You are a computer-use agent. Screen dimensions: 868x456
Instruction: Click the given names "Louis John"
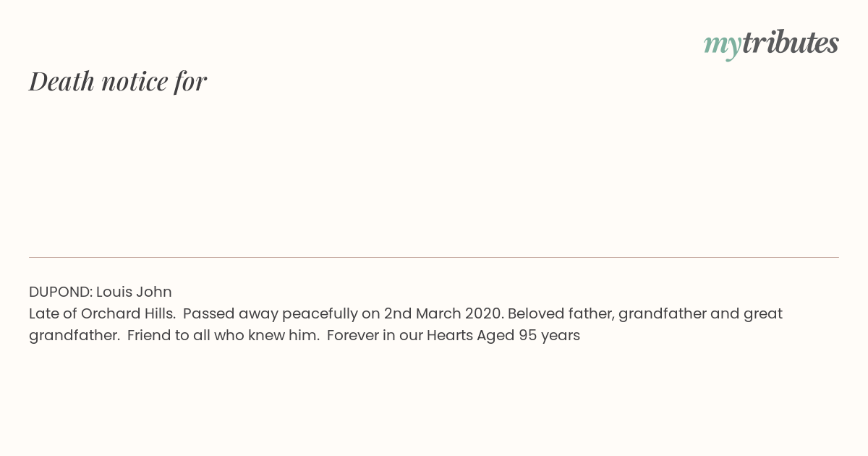[134, 292]
